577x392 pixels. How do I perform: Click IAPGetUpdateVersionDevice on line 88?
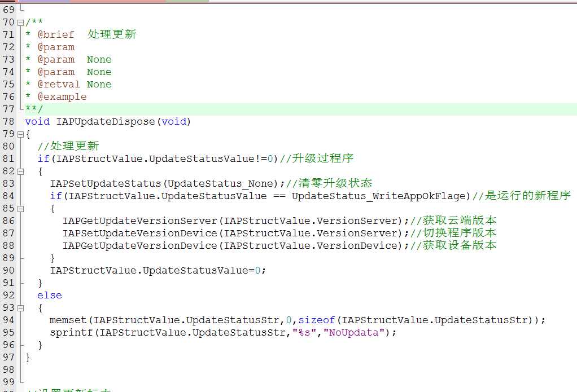140,246
